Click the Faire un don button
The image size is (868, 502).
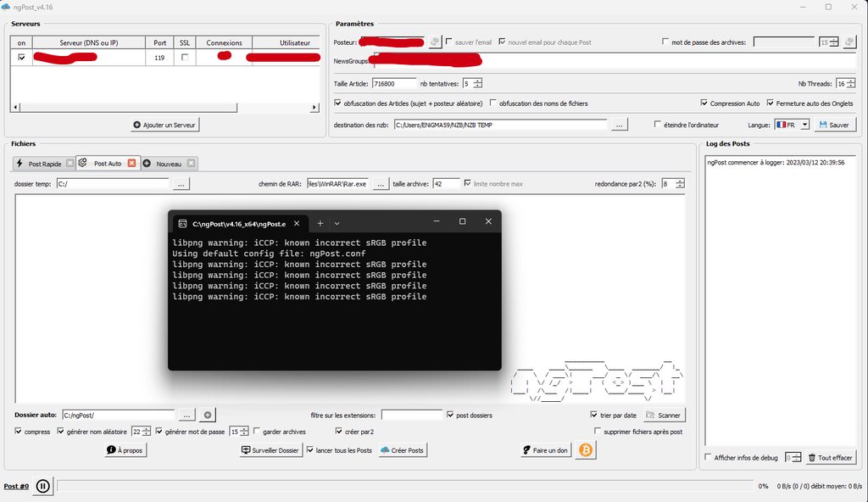(x=546, y=450)
